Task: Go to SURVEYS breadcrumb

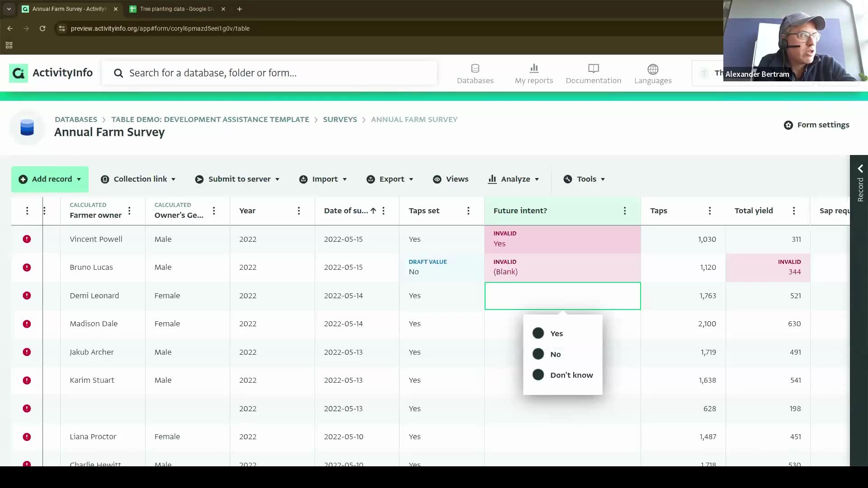Action: point(340,119)
